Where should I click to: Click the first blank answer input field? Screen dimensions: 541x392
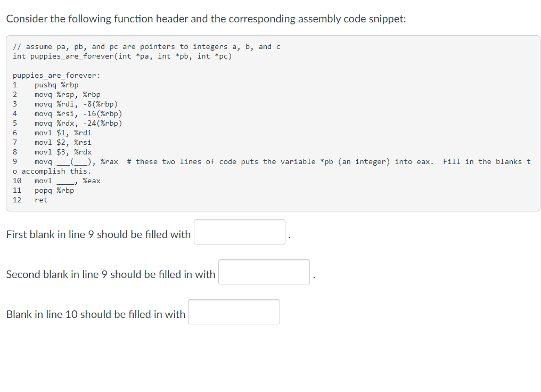(239, 232)
